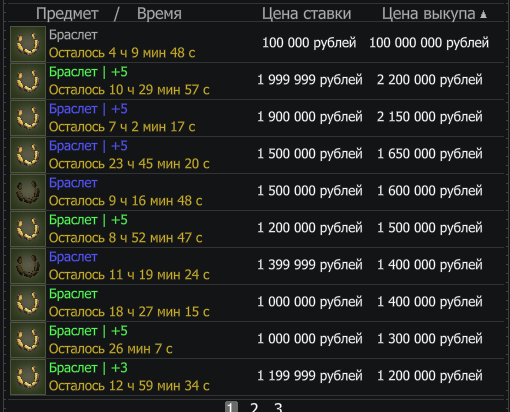Go to page 2 of listings
This screenshot has width=510, height=412.
click(x=254, y=407)
